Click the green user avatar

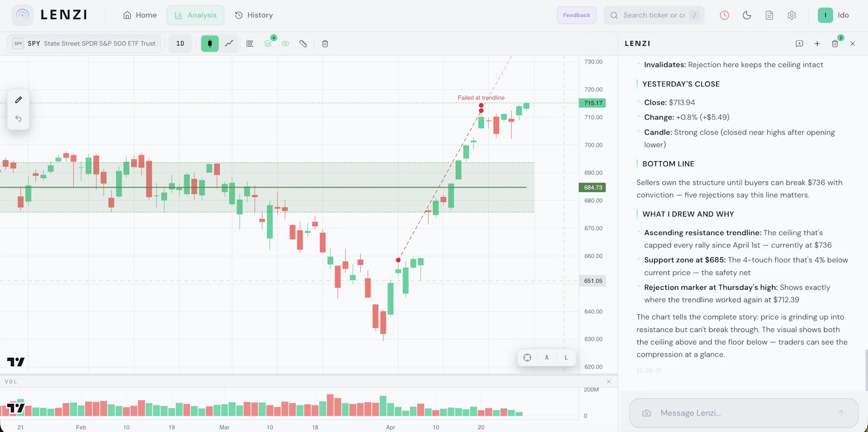point(825,15)
